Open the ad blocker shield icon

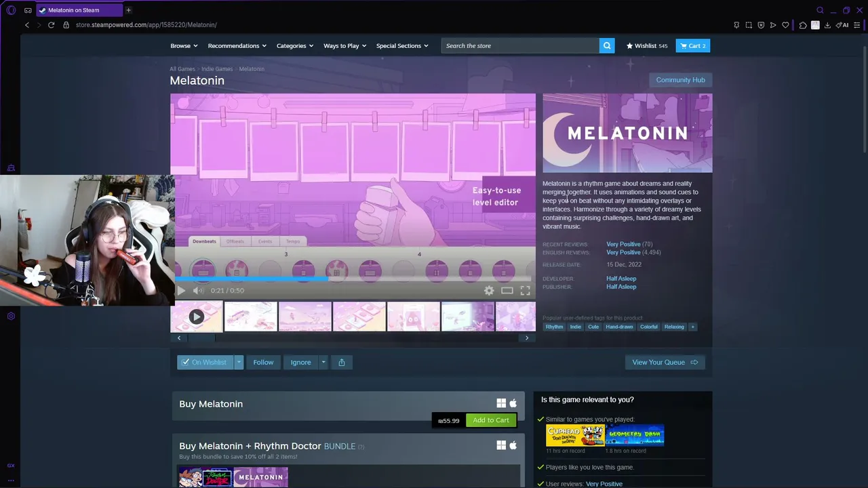coord(761,25)
